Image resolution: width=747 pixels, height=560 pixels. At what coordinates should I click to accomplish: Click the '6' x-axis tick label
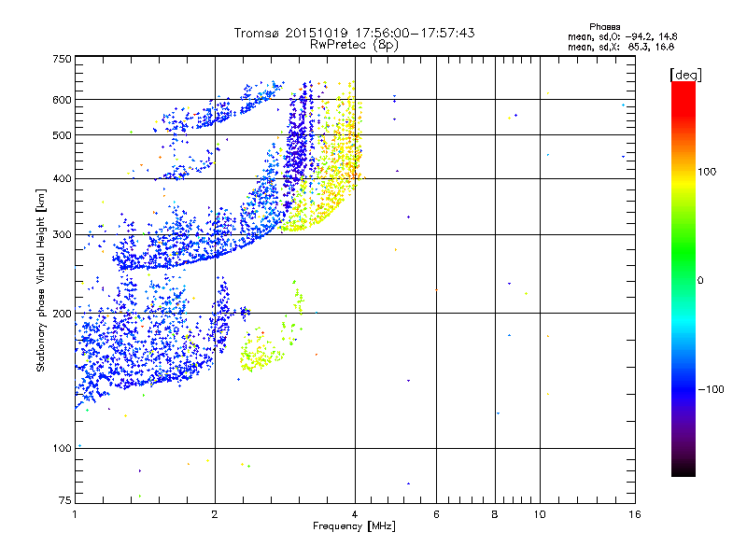[436, 514]
